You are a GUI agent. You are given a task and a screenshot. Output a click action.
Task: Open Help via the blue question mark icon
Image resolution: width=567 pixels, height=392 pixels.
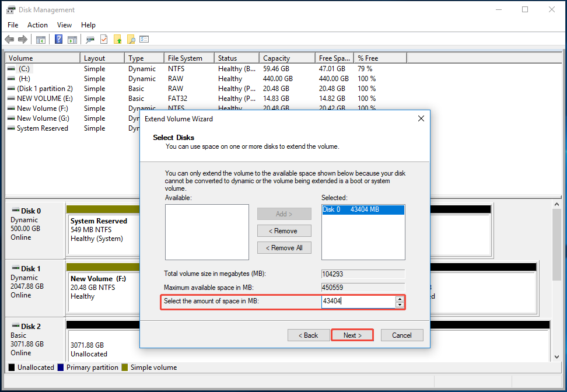59,40
